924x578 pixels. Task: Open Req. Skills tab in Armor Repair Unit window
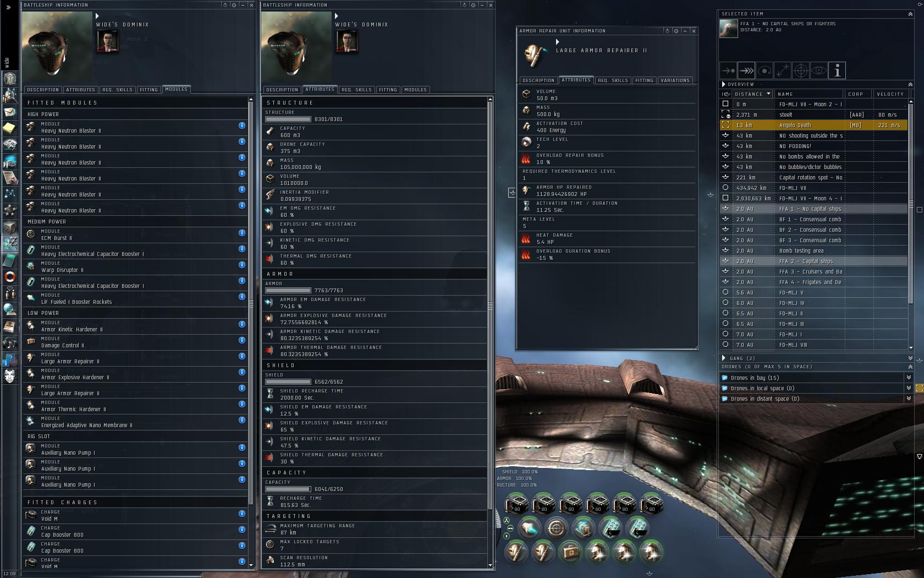pyautogui.click(x=613, y=80)
